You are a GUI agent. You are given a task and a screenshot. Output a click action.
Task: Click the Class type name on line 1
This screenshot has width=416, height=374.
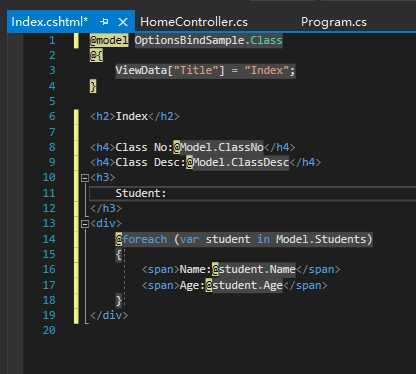(266, 40)
